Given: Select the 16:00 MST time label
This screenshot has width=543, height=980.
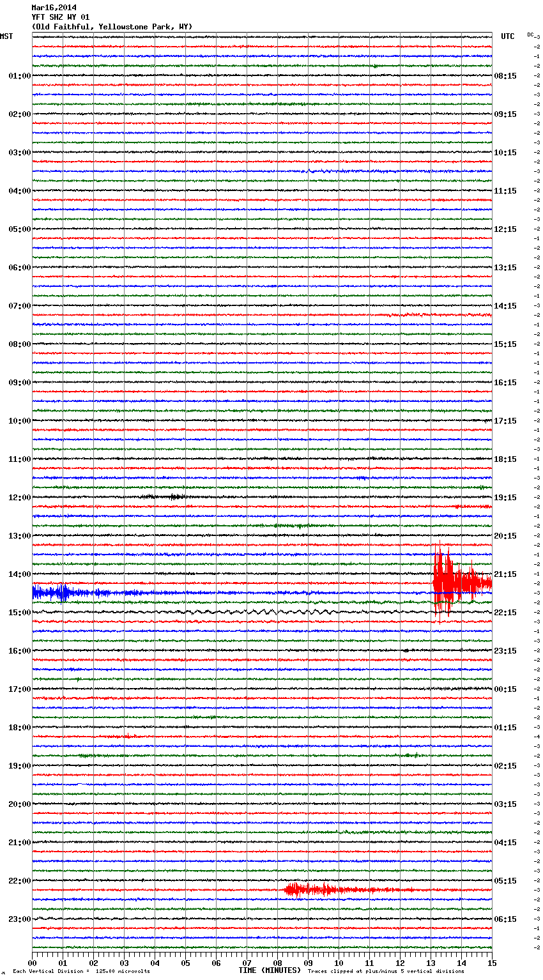Looking at the screenshot, I should tap(19, 651).
